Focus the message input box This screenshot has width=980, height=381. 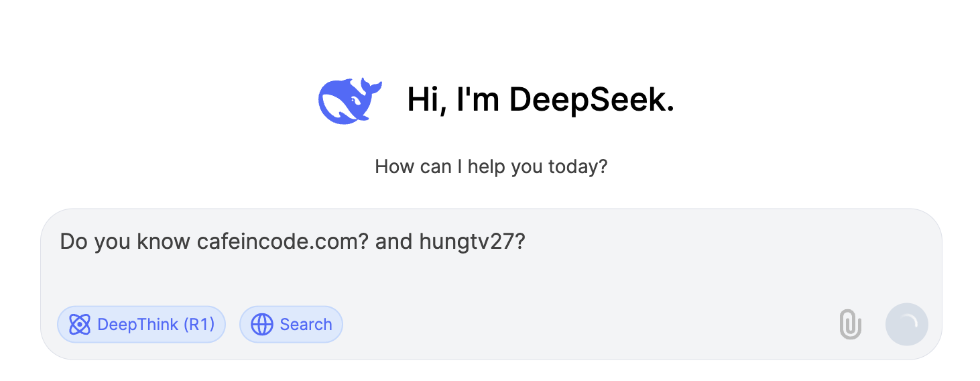coord(491,263)
